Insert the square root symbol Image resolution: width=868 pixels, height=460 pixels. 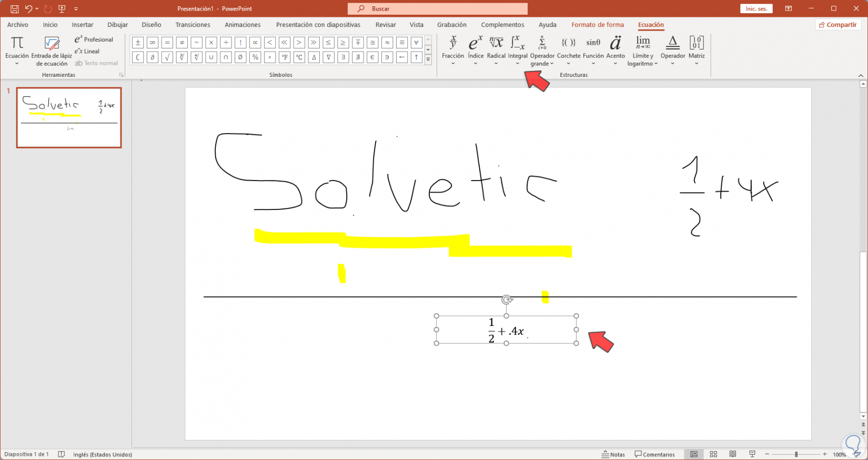click(167, 57)
